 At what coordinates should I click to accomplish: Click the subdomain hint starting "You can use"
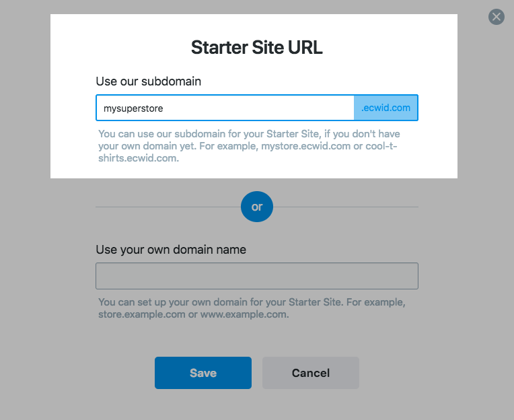coord(249,146)
